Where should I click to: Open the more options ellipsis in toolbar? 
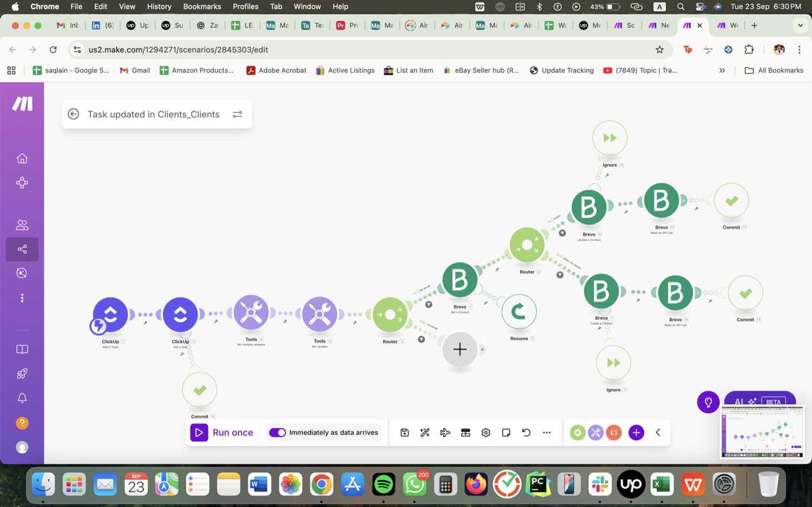547,432
